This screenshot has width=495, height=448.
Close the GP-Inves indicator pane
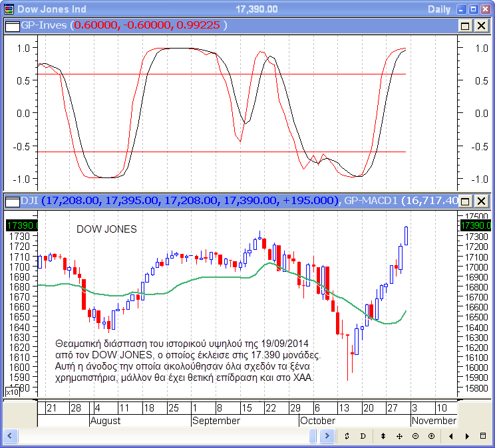point(482,25)
